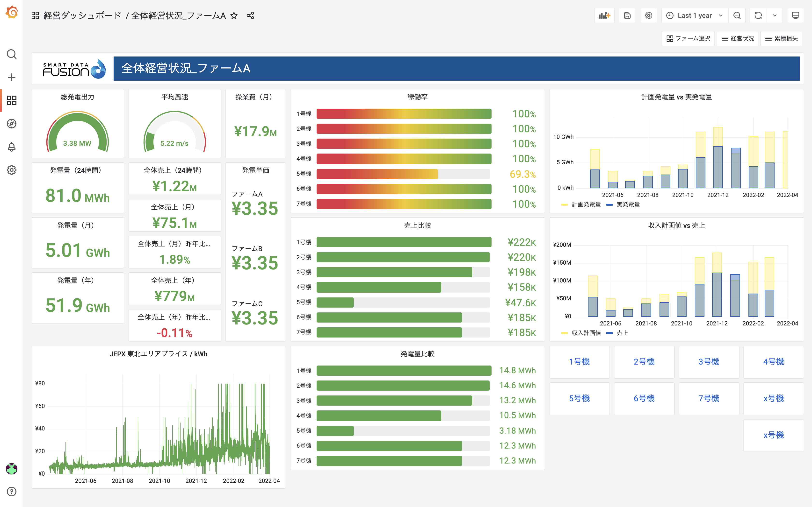This screenshot has width=812, height=507.
Task: Open the ファーム選択 dashboard links dropdown
Action: point(688,39)
